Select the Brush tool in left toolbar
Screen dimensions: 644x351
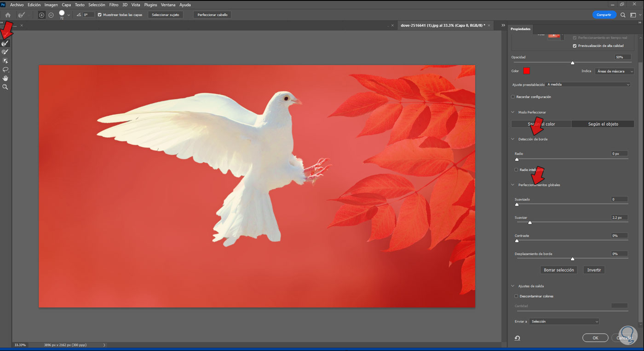(x=6, y=52)
